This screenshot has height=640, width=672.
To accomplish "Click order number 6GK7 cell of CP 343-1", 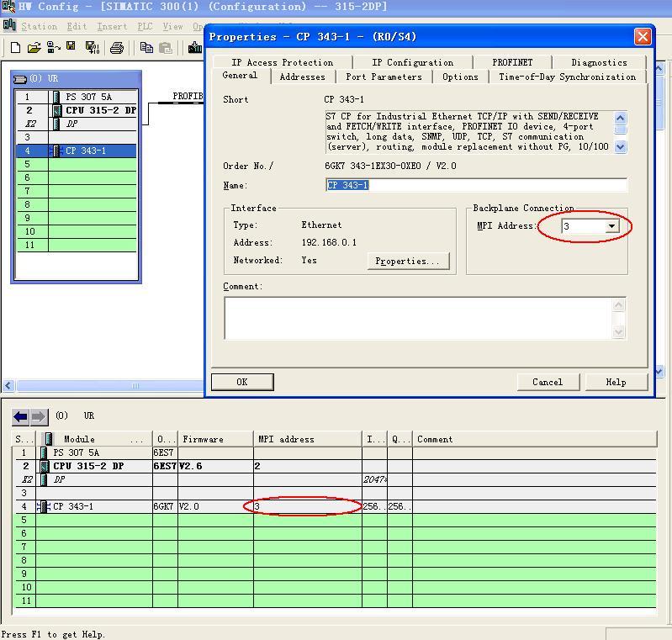I will coord(165,506).
